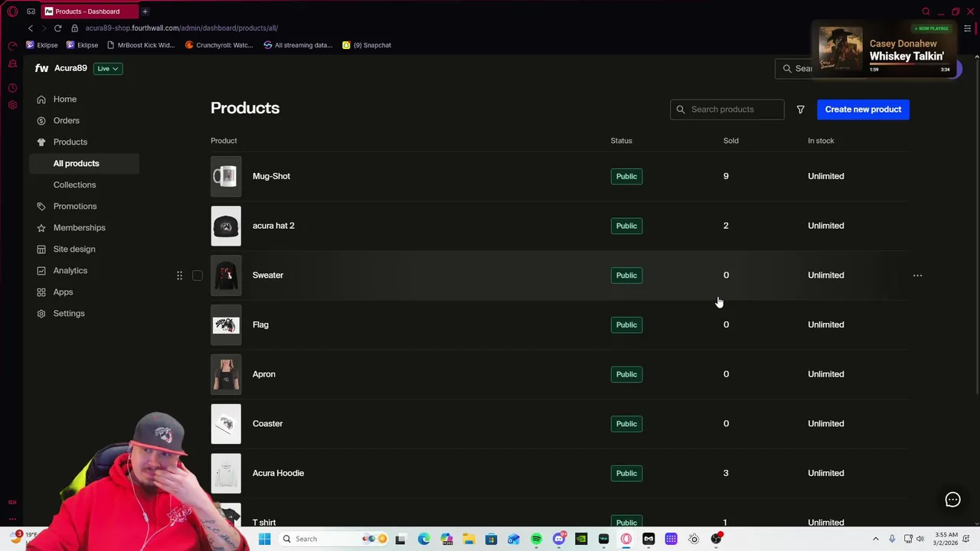Open a new browser tab
Viewport: 980px width, 551px height.
145,11
